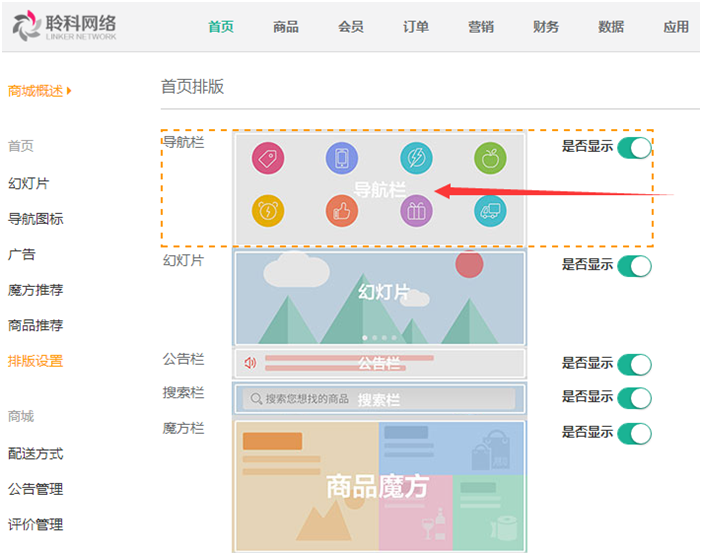Select the 幻灯片 banner preview image
The width and height of the screenshot is (702, 555).
click(379, 298)
